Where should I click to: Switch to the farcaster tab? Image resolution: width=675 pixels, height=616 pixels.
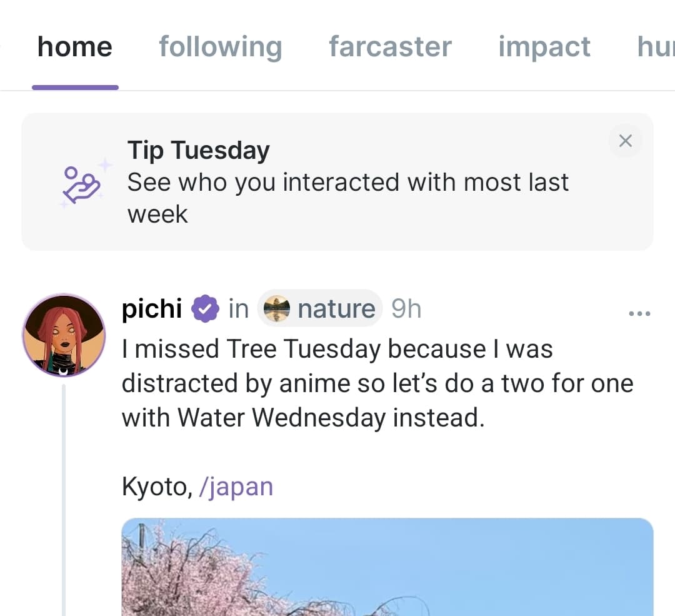click(x=390, y=46)
